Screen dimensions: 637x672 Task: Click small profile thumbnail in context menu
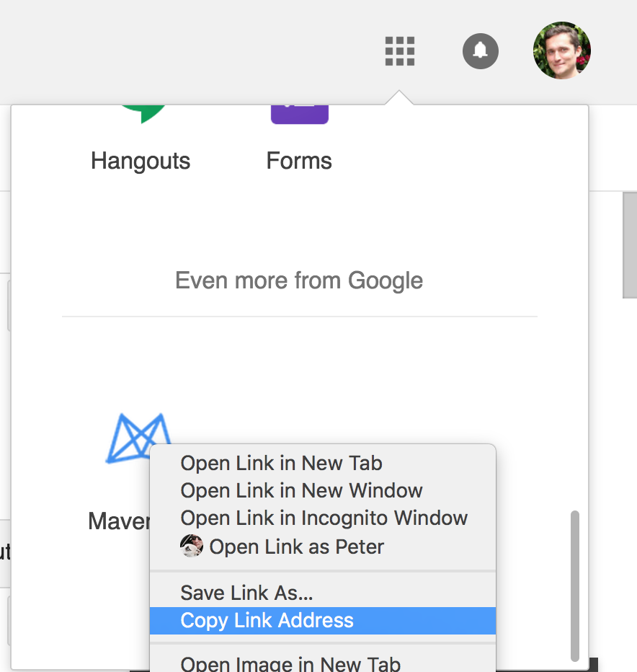(x=192, y=547)
